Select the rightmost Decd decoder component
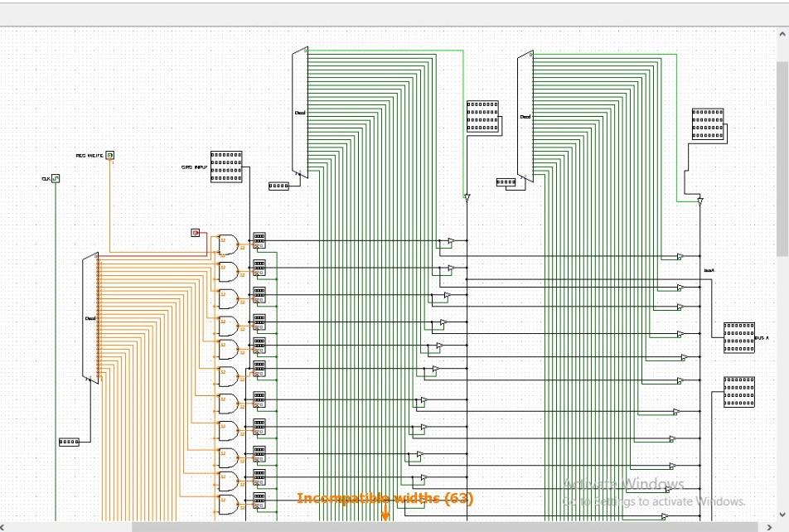Screen dimensions: 789x532 525,116
